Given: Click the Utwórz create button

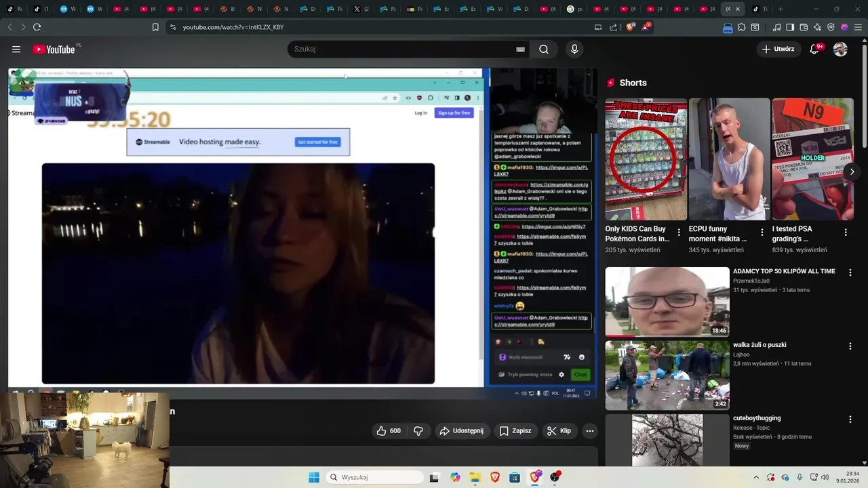Looking at the screenshot, I should click(x=778, y=49).
